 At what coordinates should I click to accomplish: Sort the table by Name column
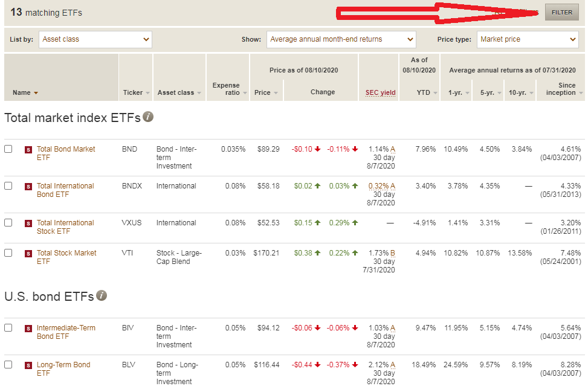(25, 92)
